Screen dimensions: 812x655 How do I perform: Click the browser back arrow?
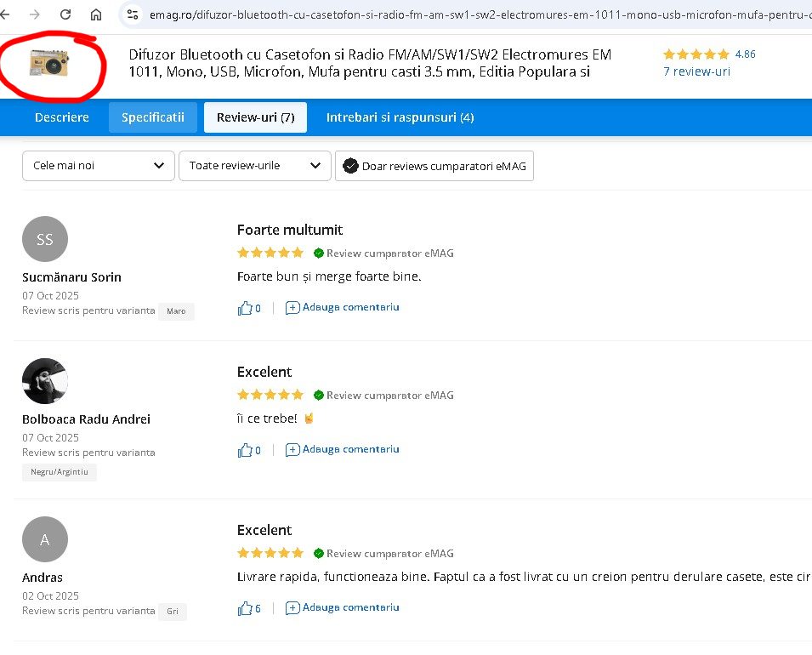(x=11, y=14)
